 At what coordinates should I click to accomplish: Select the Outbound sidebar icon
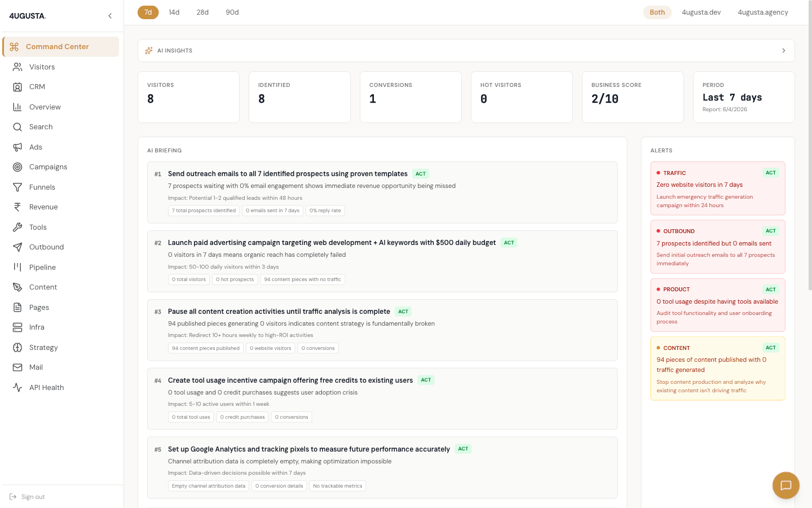17,247
